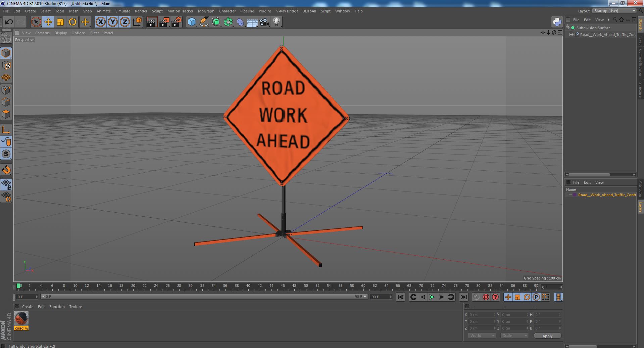Open viewport Cameras menu
Viewport: 644px width, 348px height.
point(42,33)
